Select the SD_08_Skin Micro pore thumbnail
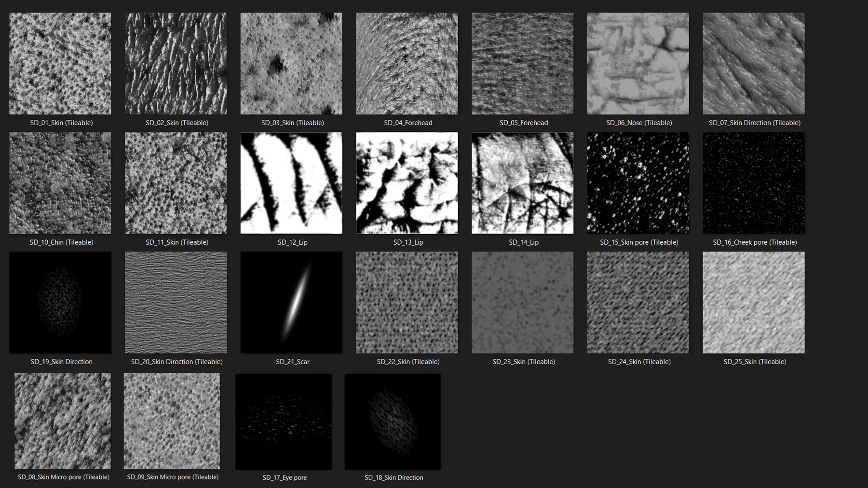868x488 pixels. (62, 421)
